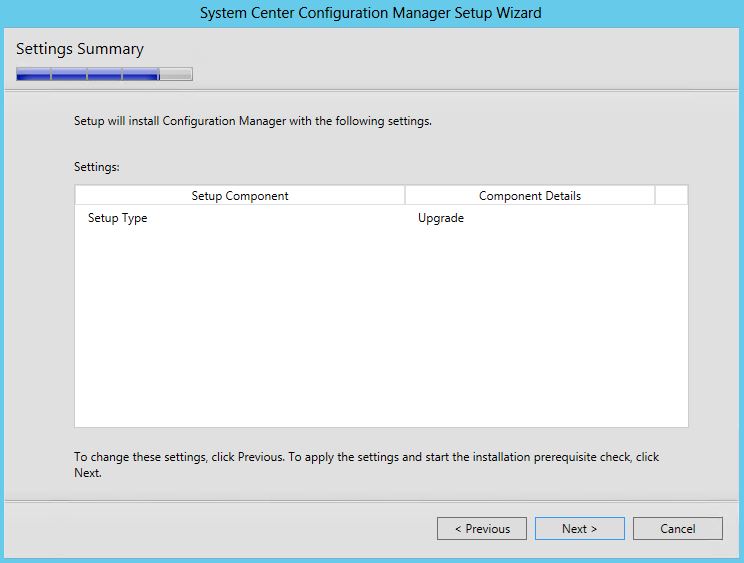Click the 'System Center Configuration Manager' title text
The width and height of the screenshot is (744, 563).
click(325, 13)
